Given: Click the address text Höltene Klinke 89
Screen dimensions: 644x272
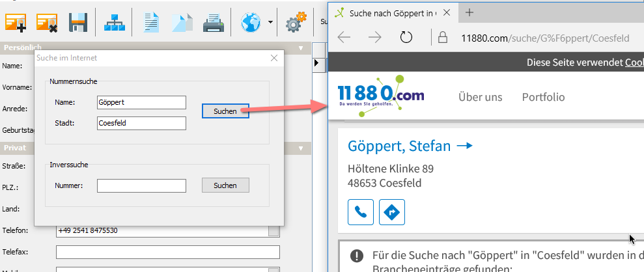Looking at the screenshot, I should pyautogui.click(x=391, y=169).
